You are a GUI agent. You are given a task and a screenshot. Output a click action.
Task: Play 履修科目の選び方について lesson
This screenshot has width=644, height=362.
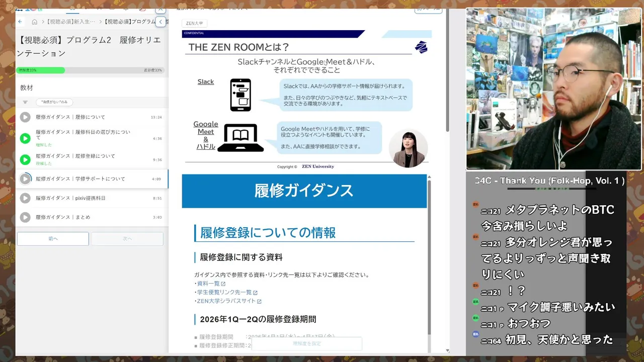click(x=25, y=138)
